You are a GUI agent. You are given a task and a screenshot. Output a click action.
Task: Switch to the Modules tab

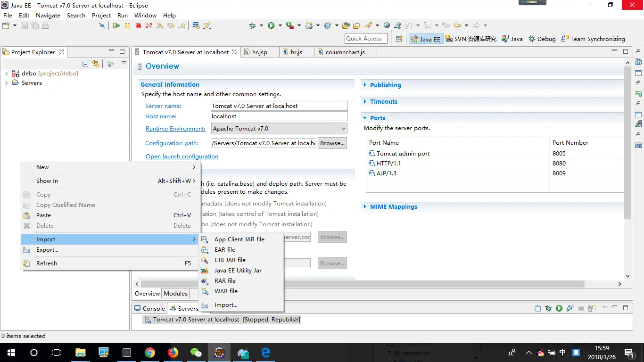tap(175, 294)
